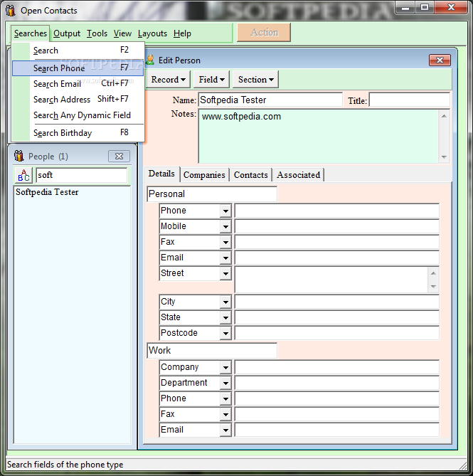Click the Mobile value input field
The width and height of the screenshot is (473, 476).
pos(336,226)
